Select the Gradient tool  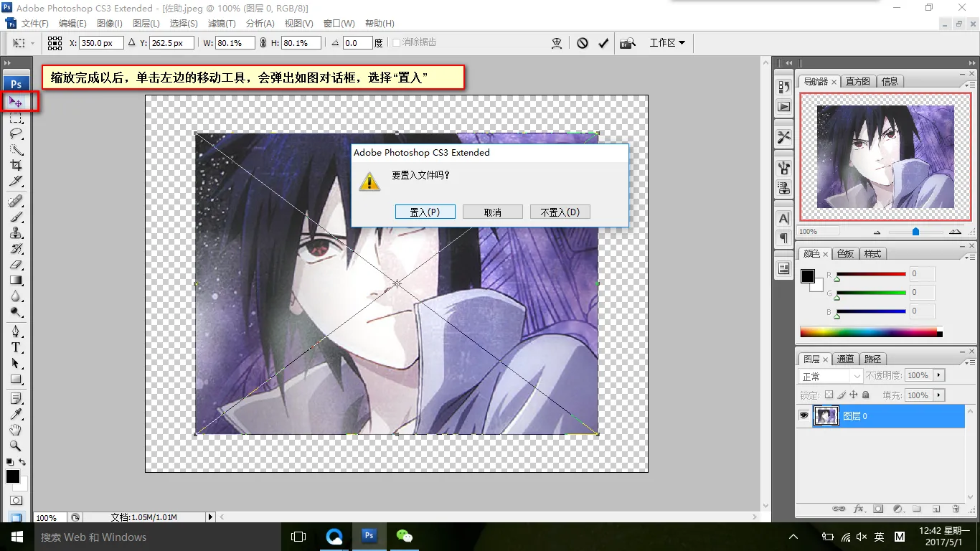[16, 280]
